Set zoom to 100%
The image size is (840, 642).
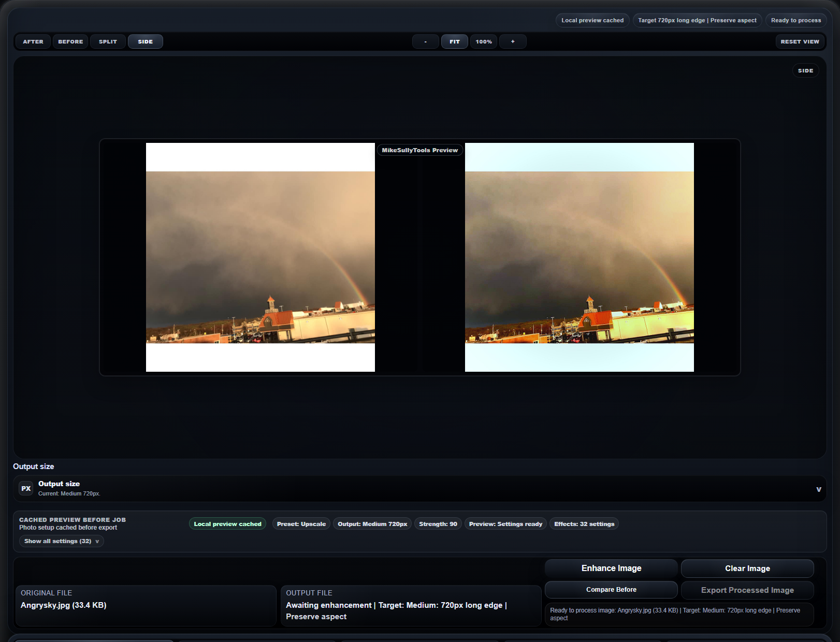click(x=484, y=41)
